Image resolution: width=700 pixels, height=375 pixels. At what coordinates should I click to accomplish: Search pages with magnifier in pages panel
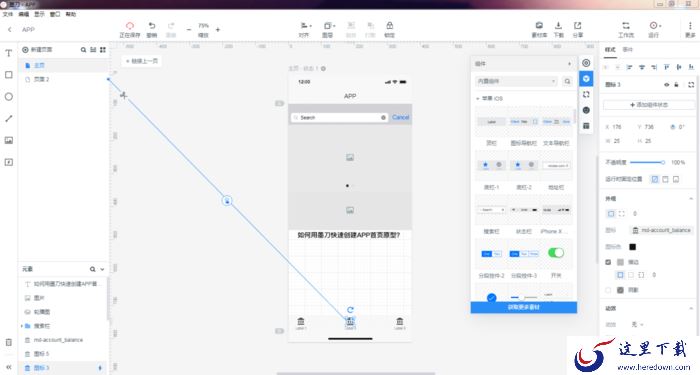tap(83, 50)
